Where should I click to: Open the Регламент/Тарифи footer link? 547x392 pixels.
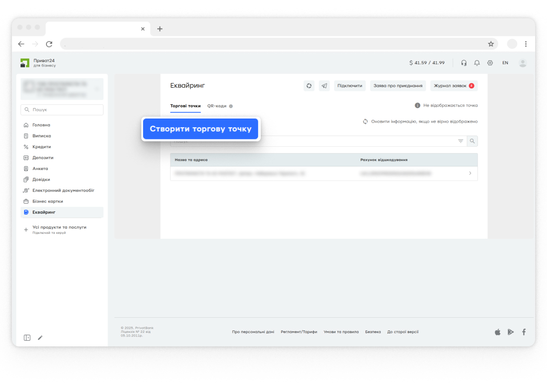tap(299, 332)
